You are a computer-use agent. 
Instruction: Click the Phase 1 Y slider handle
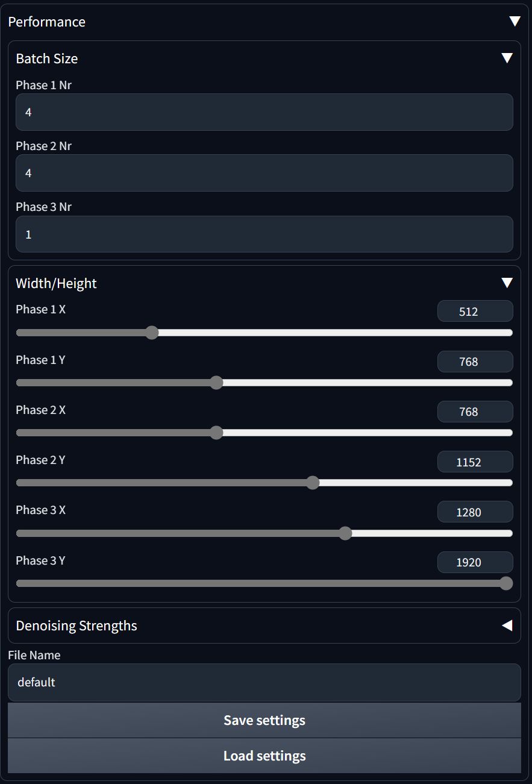point(217,383)
